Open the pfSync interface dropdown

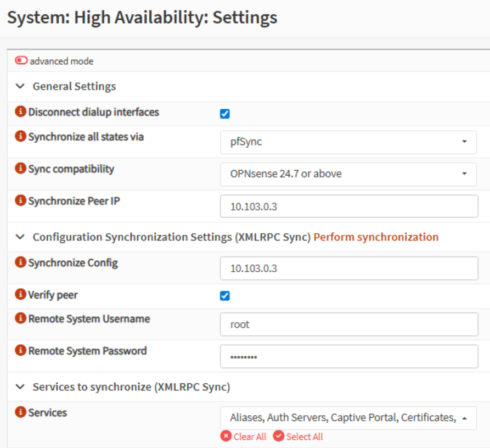[x=348, y=142]
